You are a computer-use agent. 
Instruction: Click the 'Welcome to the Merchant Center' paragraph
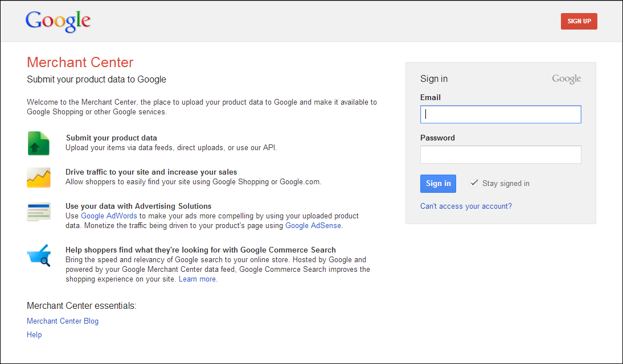click(x=202, y=107)
